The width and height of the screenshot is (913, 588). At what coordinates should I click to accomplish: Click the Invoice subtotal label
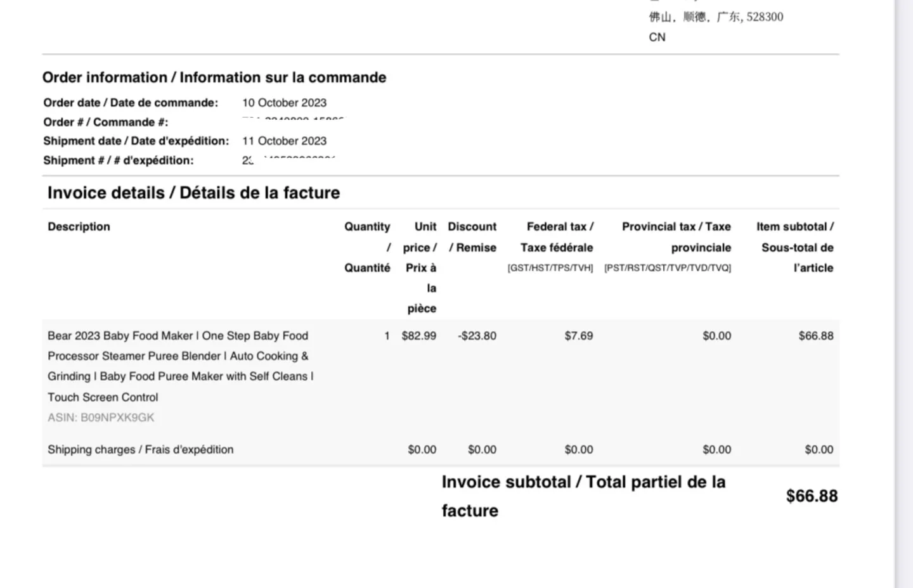pos(583,495)
